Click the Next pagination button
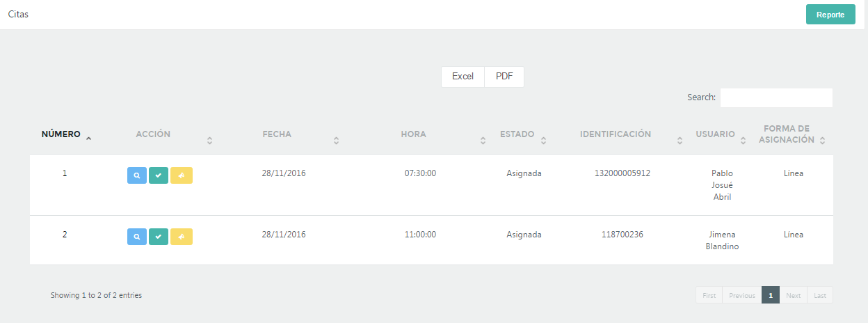Viewport: 868px width, 323px height. pos(794,295)
